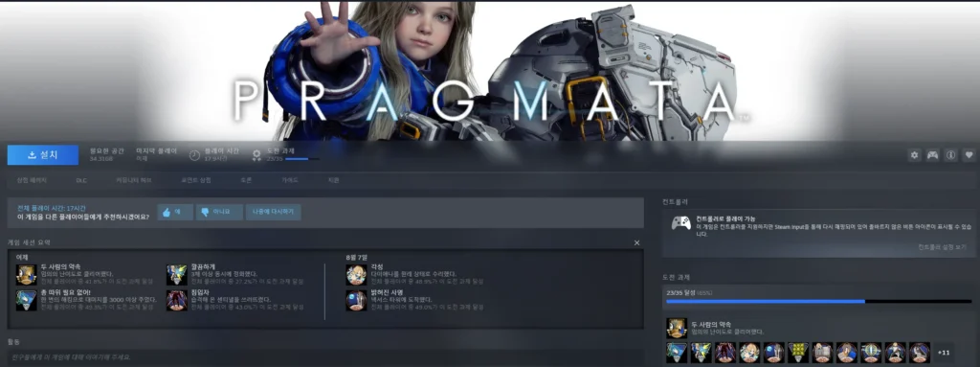Expand remaining achievements with +11 button
The height and width of the screenshot is (367, 980).
point(944,353)
